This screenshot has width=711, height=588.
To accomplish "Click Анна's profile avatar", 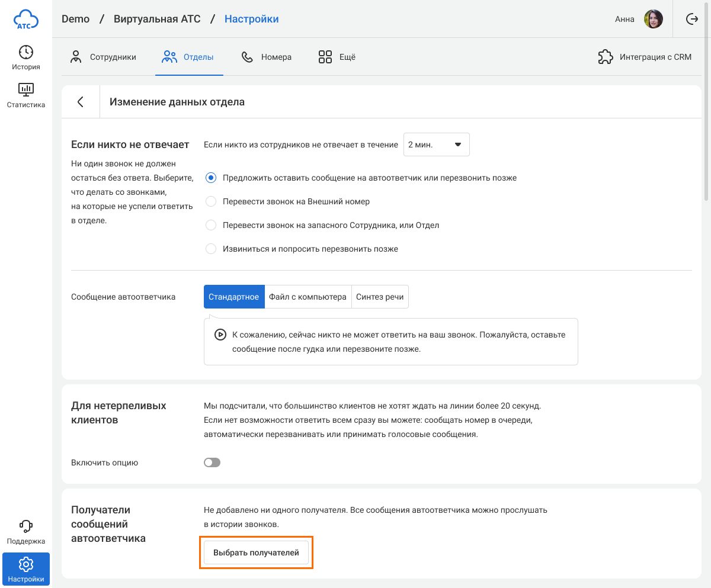I will pyautogui.click(x=653, y=19).
